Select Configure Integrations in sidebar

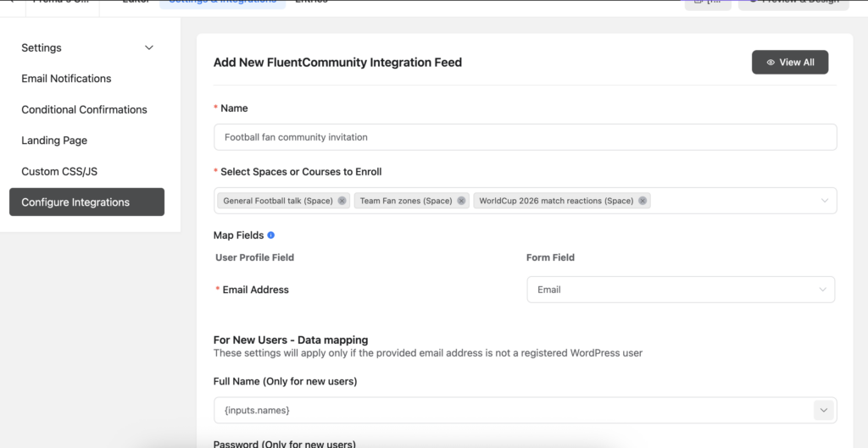click(87, 202)
